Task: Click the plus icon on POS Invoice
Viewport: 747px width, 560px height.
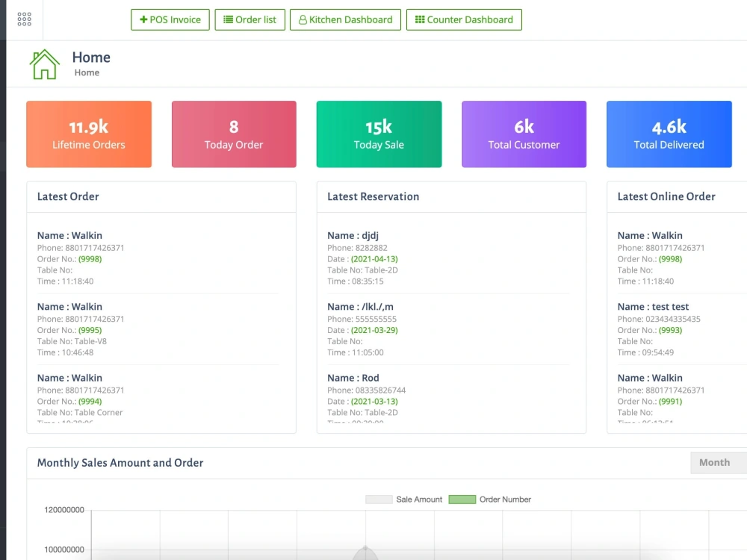Action: click(x=143, y=19)
